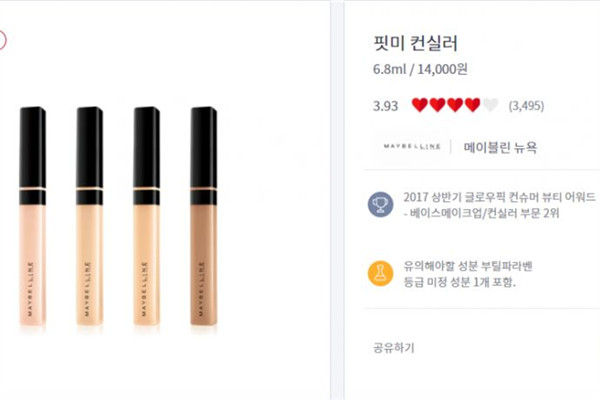Open the 메이블린 뉴욕 brand link

(x=500, y=147)
